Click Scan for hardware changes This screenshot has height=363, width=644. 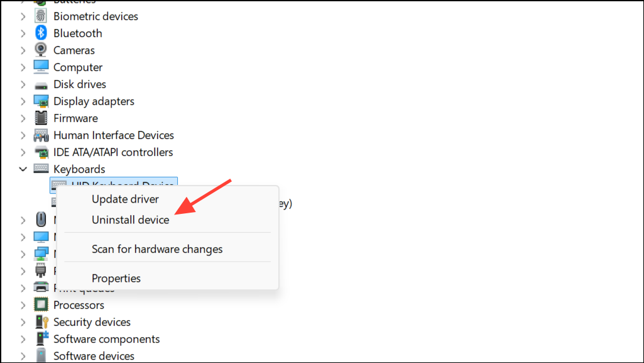pyautogui.click(x=157, y=249)
